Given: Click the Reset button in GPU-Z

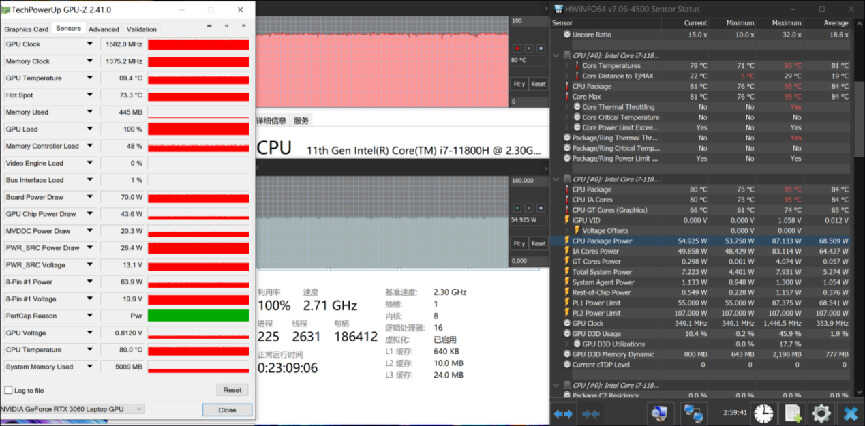Looking at the screenshot, I should point(232,390).
